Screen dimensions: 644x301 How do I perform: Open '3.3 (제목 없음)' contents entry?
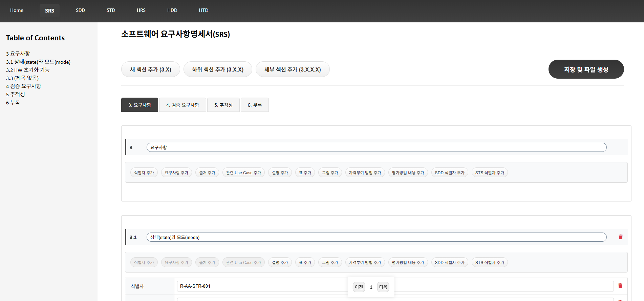click(x=22, y=78)
